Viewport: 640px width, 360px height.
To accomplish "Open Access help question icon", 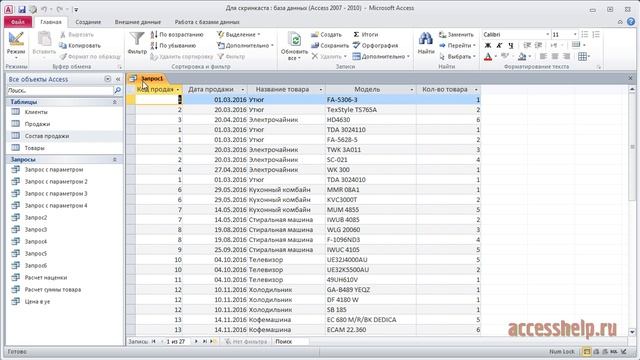I will click(631, 22).
